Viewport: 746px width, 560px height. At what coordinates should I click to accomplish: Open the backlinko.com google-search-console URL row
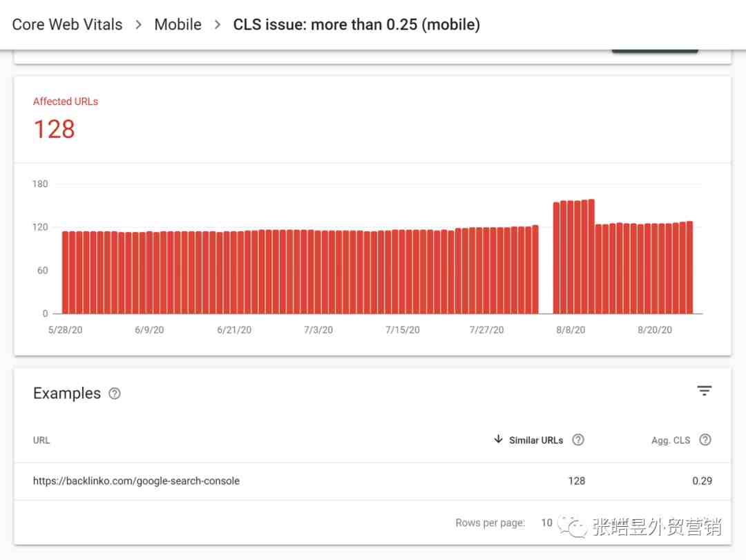pyautogui.click(x=372, y=481)
